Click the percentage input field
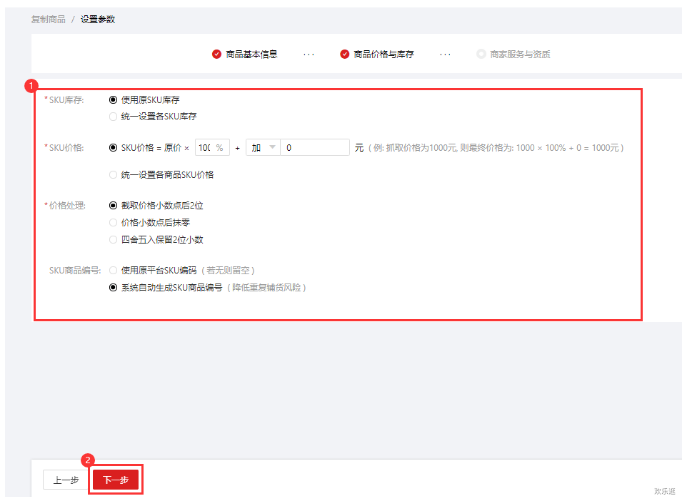688x497 pixels. (x=212, y=148)
